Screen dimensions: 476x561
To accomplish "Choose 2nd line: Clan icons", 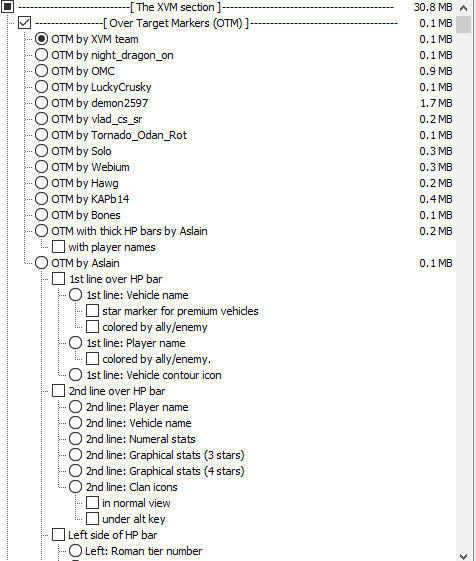I will tap(76, 487).
